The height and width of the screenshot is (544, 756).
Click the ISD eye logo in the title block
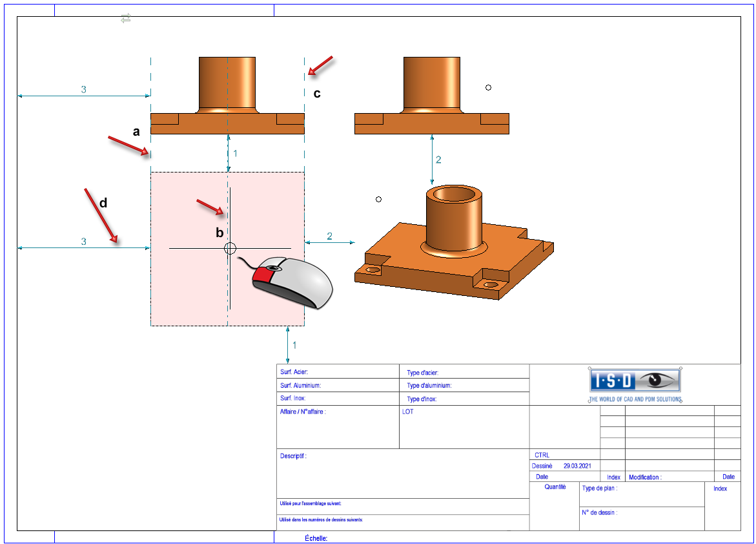635,381
